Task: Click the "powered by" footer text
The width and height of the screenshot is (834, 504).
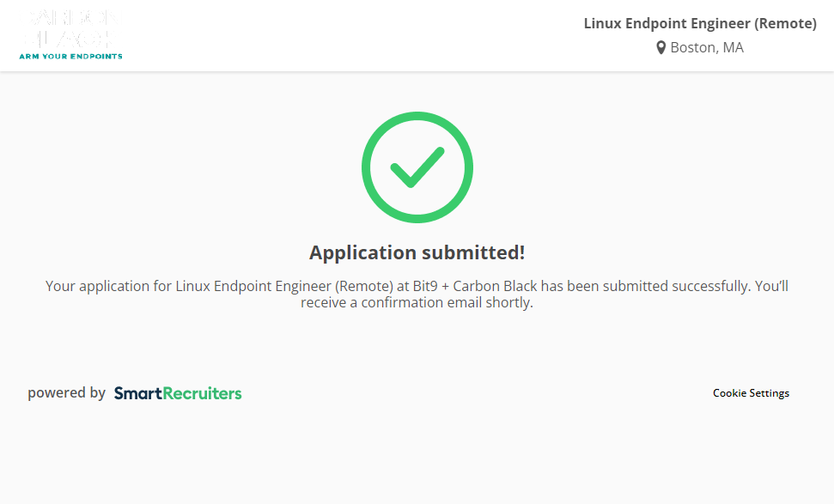Action: point(66,393)
